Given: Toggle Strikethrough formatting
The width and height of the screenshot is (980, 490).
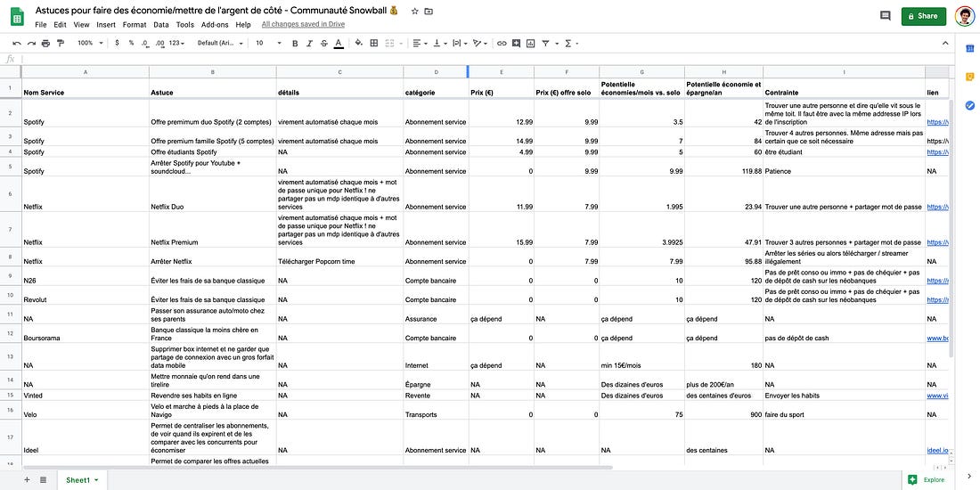Looking at the screenshot, I should (323, 43).
